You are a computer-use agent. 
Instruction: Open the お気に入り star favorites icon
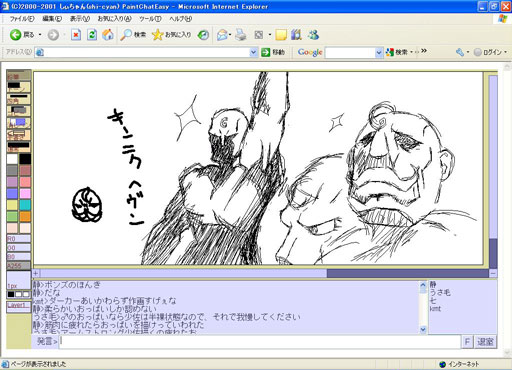click(x=157, y=35)
